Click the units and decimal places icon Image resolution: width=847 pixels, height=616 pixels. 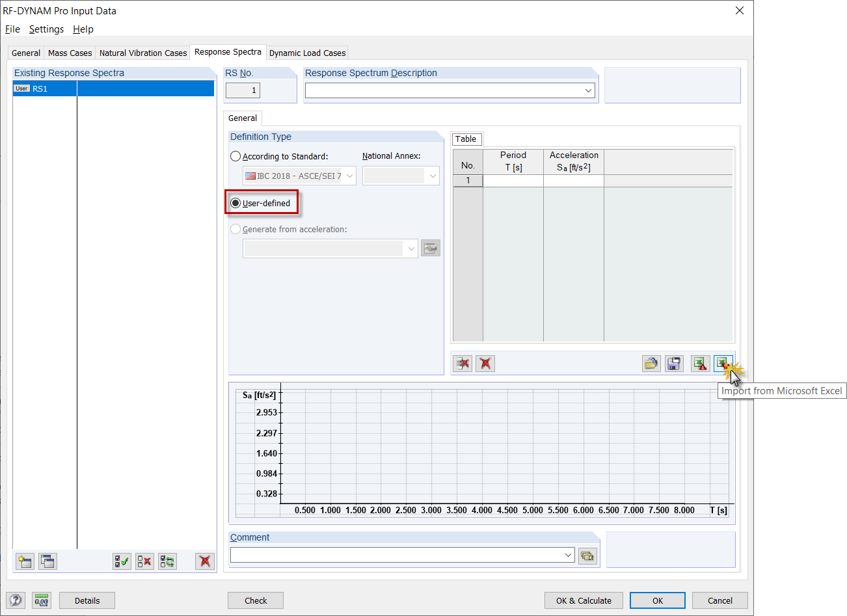[x=41, y=600]
